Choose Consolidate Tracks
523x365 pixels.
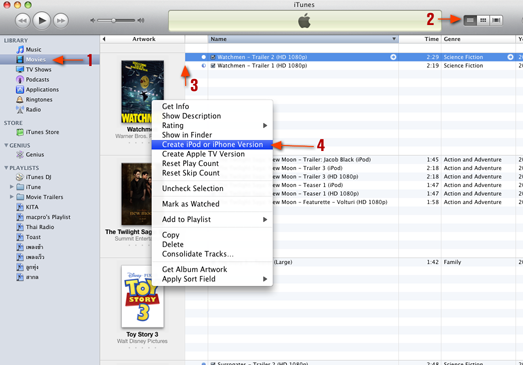tap(212, 254)
